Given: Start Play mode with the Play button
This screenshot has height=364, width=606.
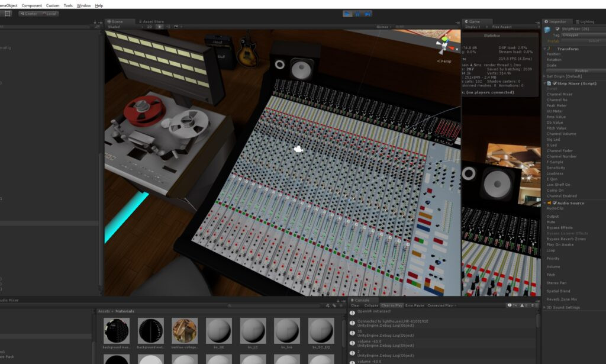Looking at the screenshot, I should tap(347, 14).
